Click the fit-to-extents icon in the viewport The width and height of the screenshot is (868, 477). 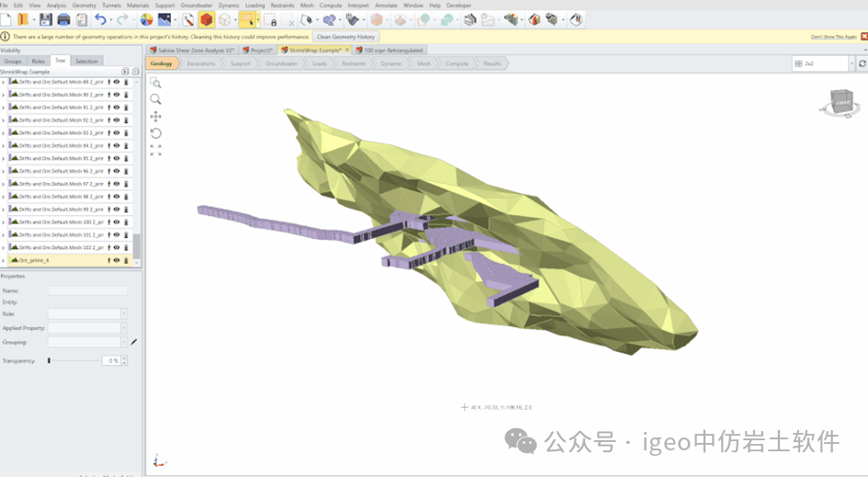(x=155, y=150)
